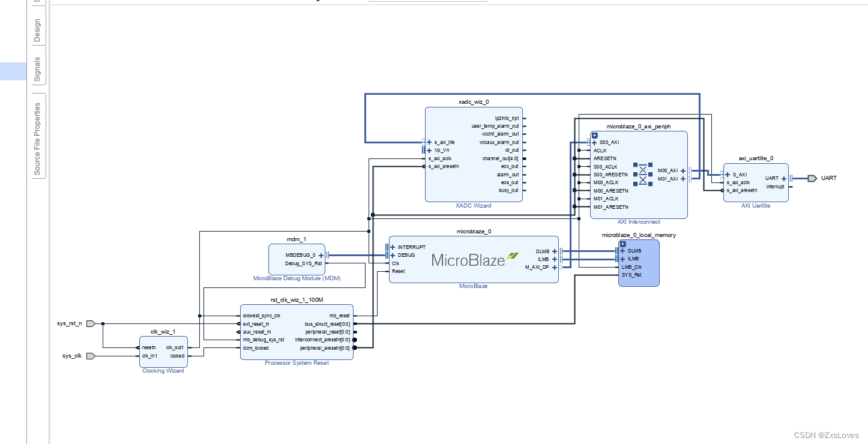Expand the M00_AXI interface pin
The height and width of the screenshot is (444, 868).
coord(683,170)
